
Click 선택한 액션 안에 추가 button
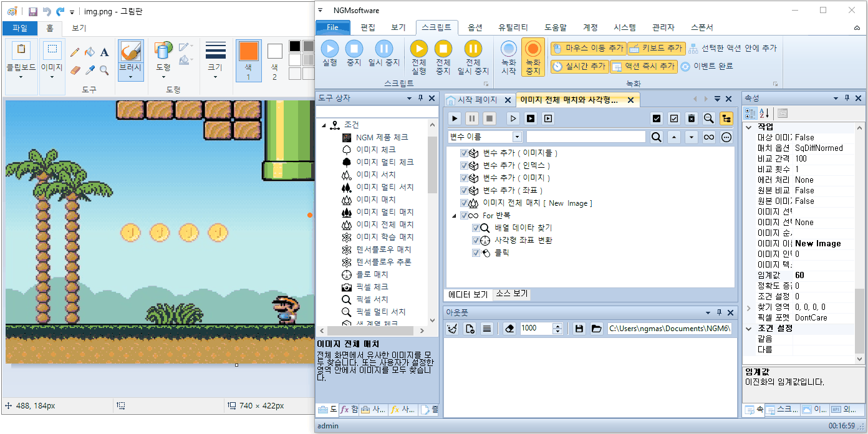point(733,48)
